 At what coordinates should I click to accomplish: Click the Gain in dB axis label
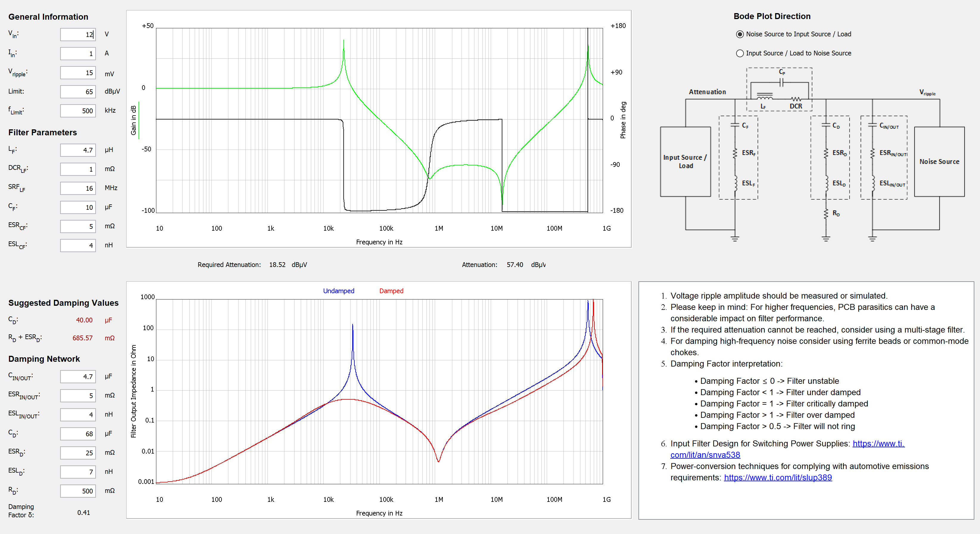[x=133, y=120]
